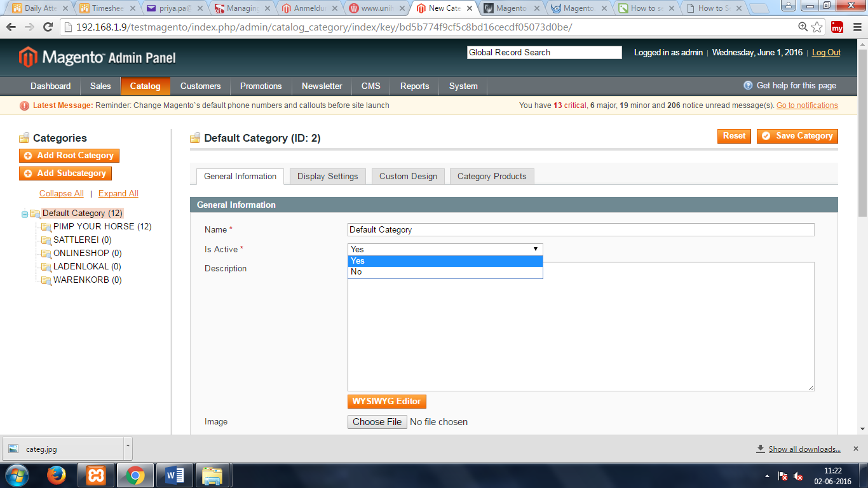Click Show all downloads link
868x488 pixels.
pyautogui.click(x=804, y=449)
